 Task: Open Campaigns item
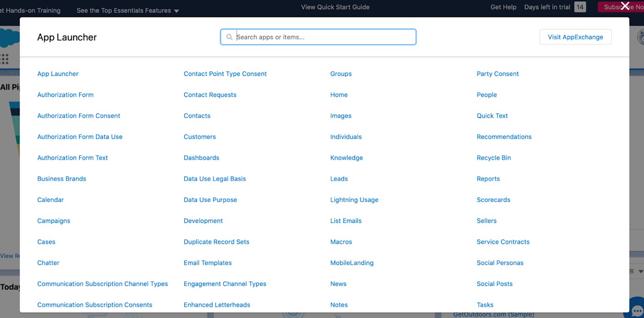[54, 221]
